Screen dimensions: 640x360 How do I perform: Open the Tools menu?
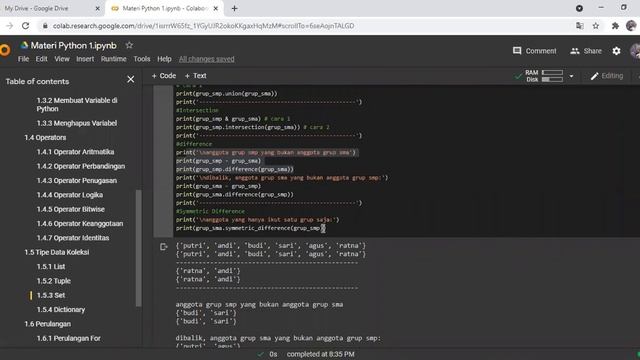pos(142,59)
